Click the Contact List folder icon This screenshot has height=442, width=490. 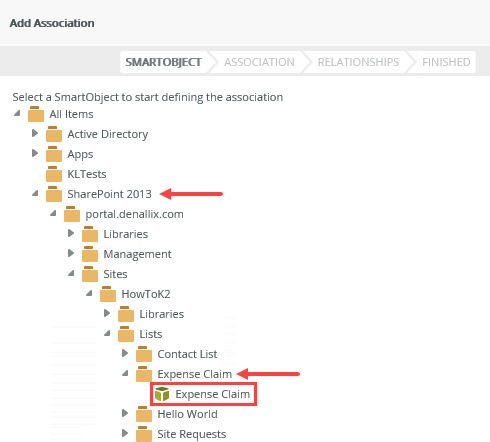pos(144,354)
